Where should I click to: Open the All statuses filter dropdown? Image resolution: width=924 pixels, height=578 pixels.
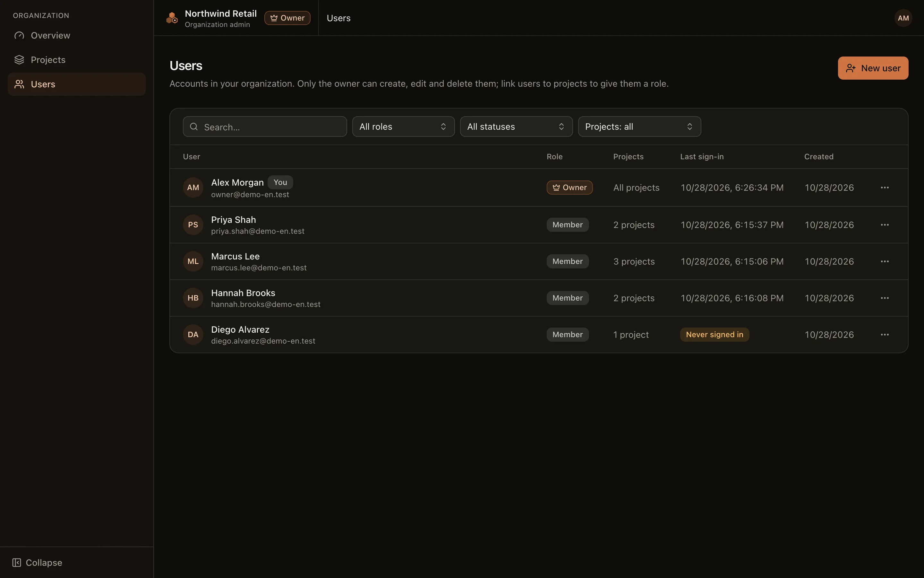pyautogui.click(x=516, y=127)
